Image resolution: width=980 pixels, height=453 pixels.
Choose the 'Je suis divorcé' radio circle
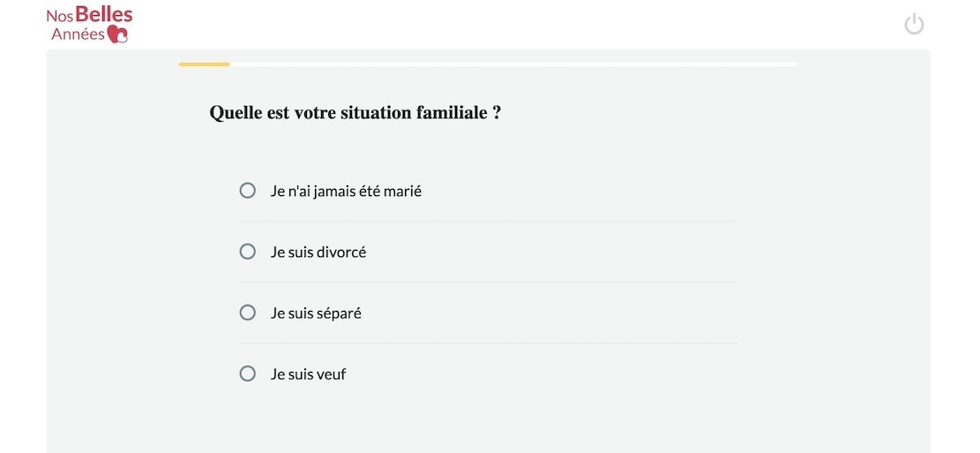248,252
